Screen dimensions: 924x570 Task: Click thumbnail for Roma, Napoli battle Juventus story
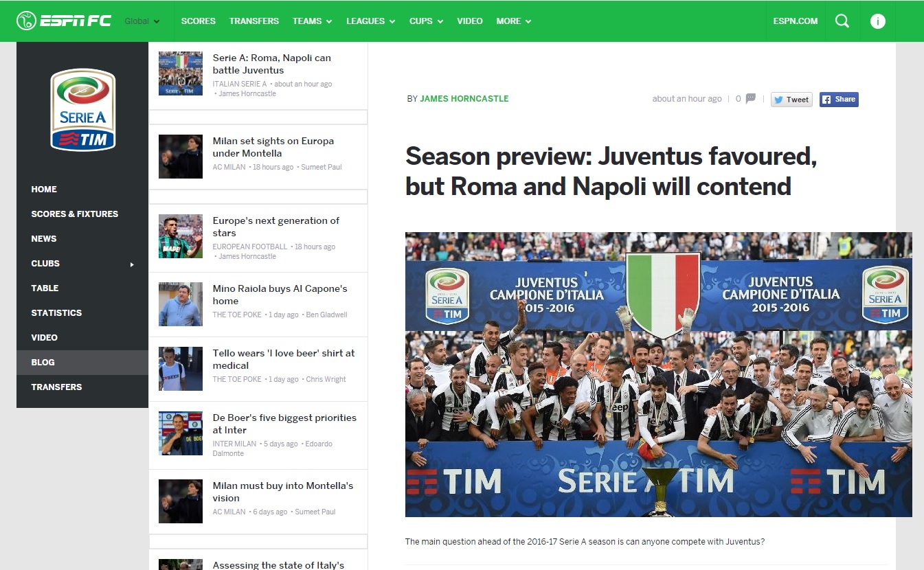coord(181,73)
